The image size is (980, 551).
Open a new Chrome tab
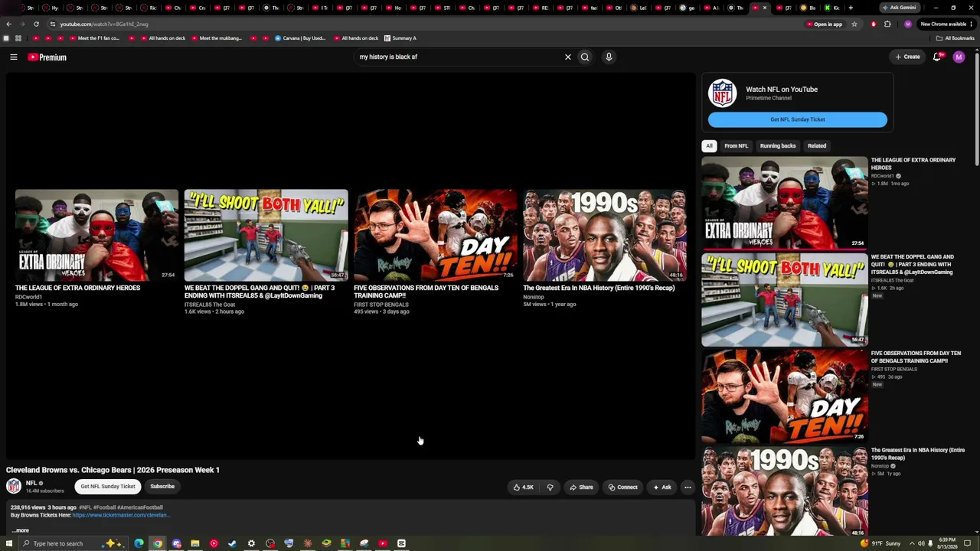point(850,8)
